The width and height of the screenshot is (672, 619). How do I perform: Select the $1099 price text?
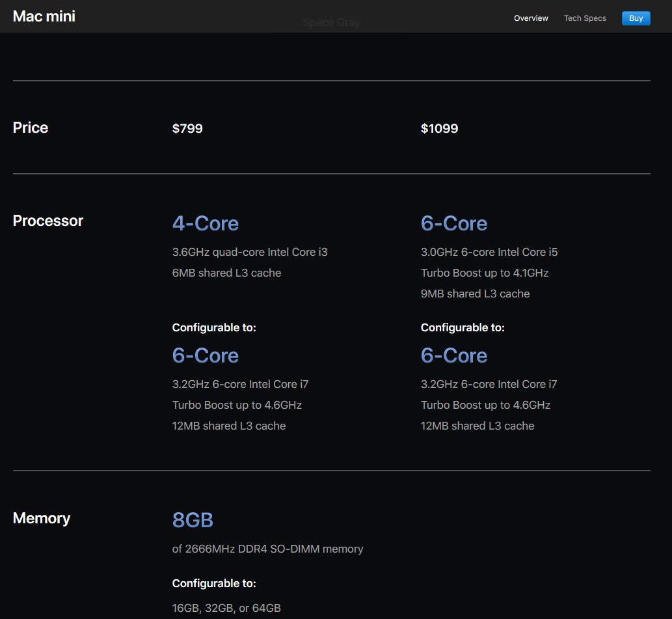[x=439, y=128]
